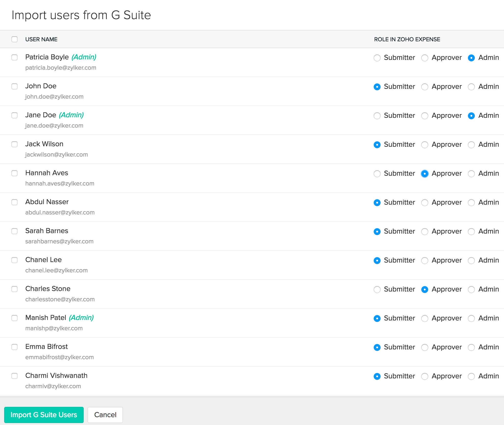The image size is (504, 425).
Task: Choose Submitter radio for Jack Wilson
Action: click(x=377, y=145)
